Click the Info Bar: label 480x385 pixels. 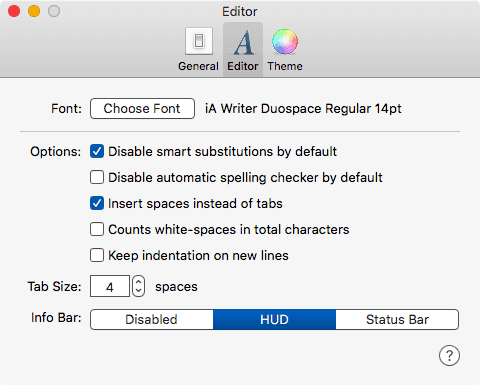point(56,318)
